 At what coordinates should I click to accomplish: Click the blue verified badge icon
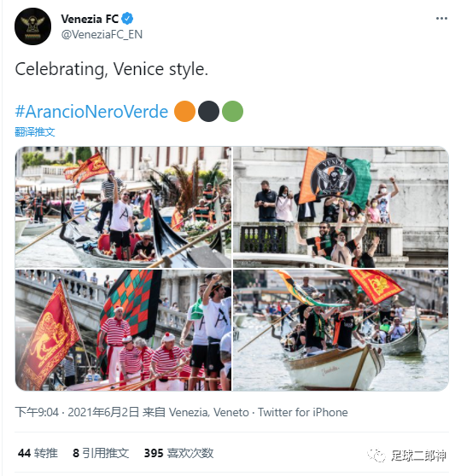coord(127,19)
